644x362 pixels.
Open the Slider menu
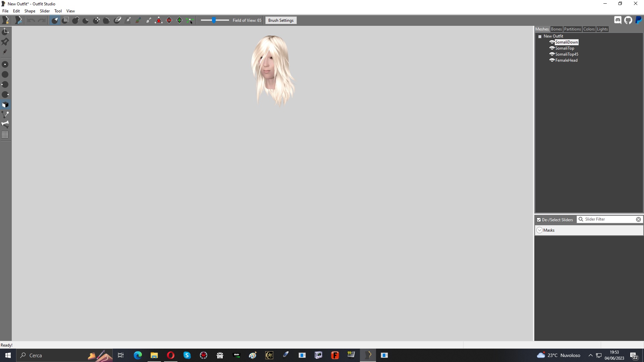(45, 11)
